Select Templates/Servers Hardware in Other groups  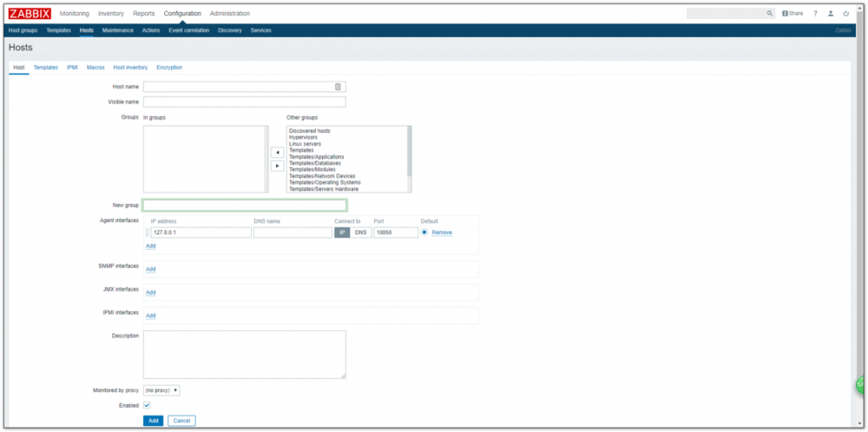click(x=324, y=189)
